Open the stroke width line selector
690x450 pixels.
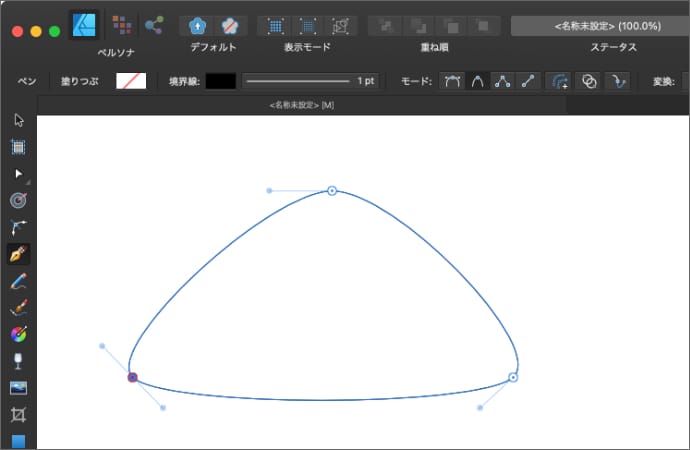297,81
